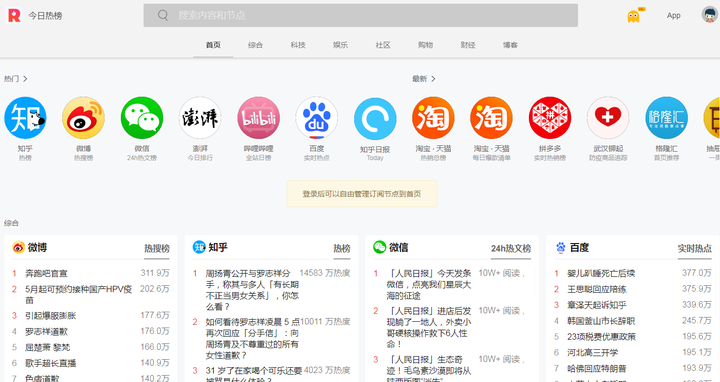
Task: Switch to the 社区 tab
Action: click(x=383, y=45)
